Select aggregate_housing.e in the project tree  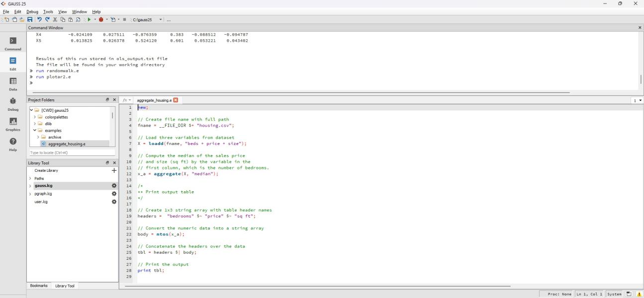click(66, 144)
